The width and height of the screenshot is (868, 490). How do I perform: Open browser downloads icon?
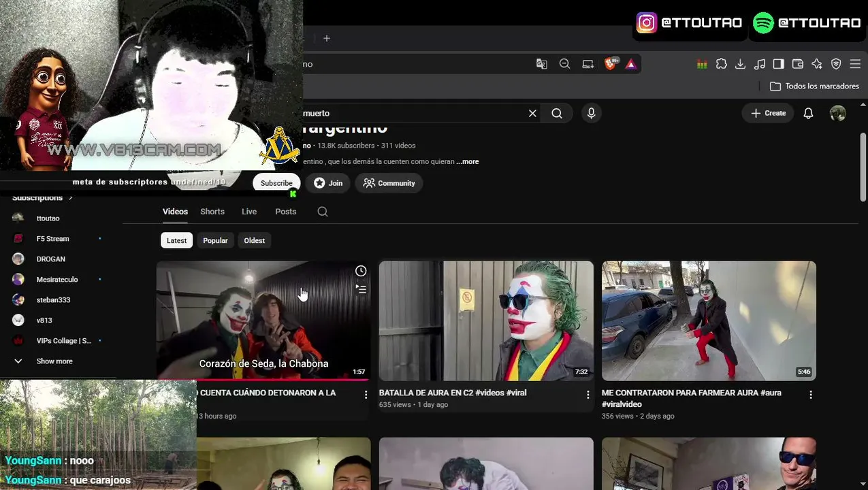[740, 64]
